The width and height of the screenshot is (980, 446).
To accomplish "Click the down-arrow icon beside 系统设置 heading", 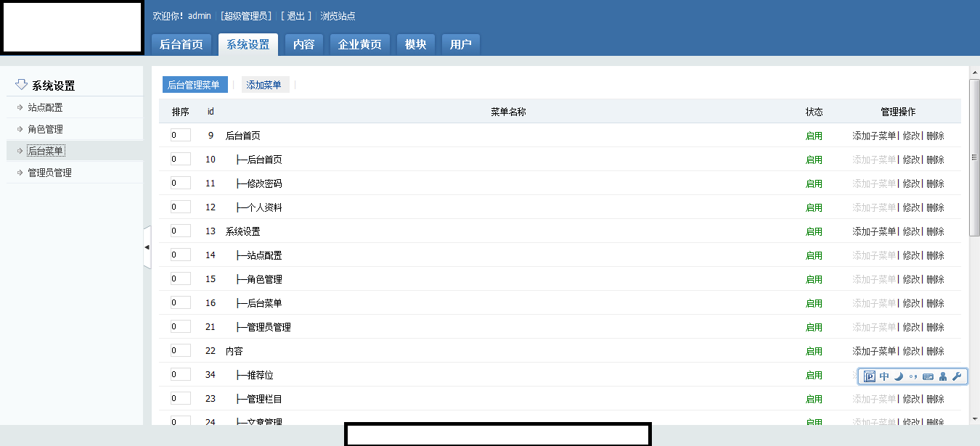I will (x=21, y=85).
